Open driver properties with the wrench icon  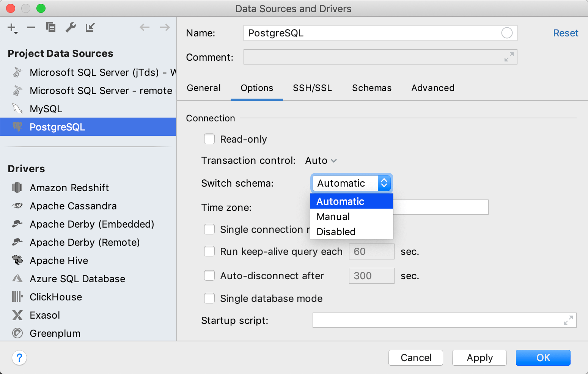(x=71, y=27)
